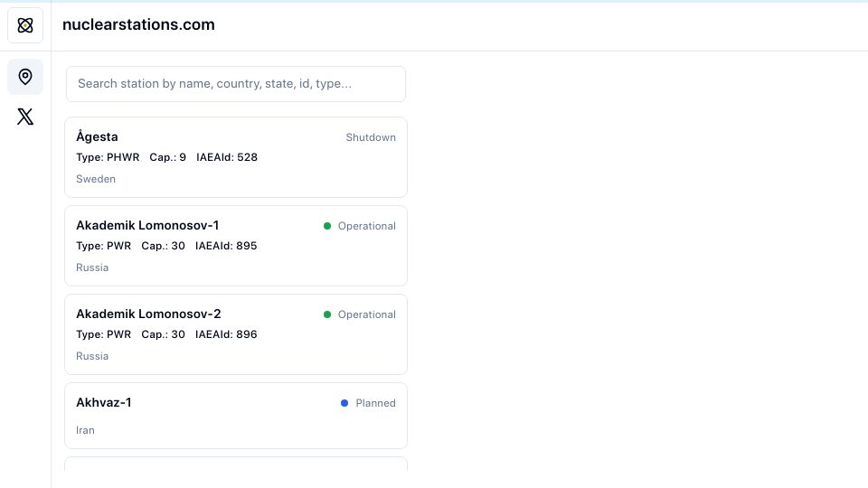Click the nuclearstations.com site title
This screenshot has height=488, width=868.
138,24
